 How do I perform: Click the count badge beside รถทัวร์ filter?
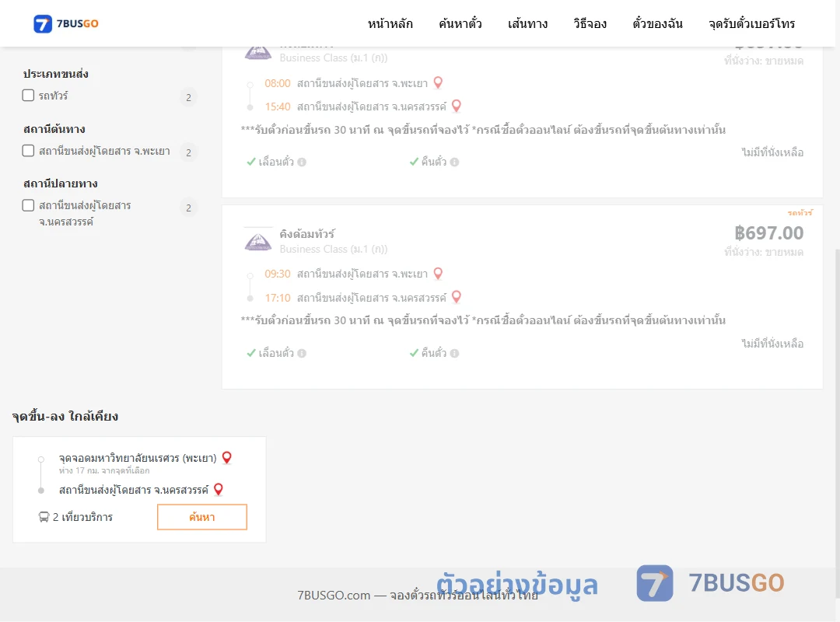pos(188,97)
